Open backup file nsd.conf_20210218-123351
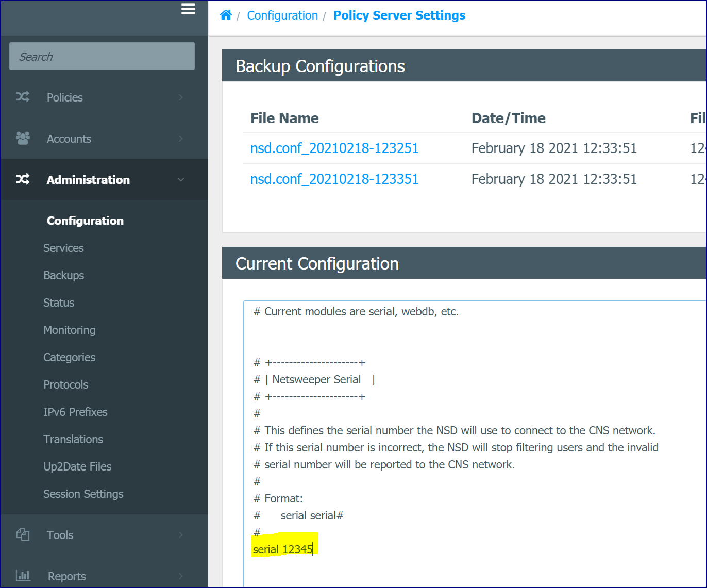 pyautogui.click(x=334, y=179)
